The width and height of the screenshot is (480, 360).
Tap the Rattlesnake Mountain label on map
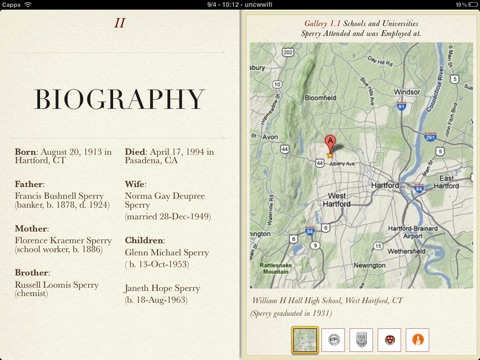click(276, 268)
